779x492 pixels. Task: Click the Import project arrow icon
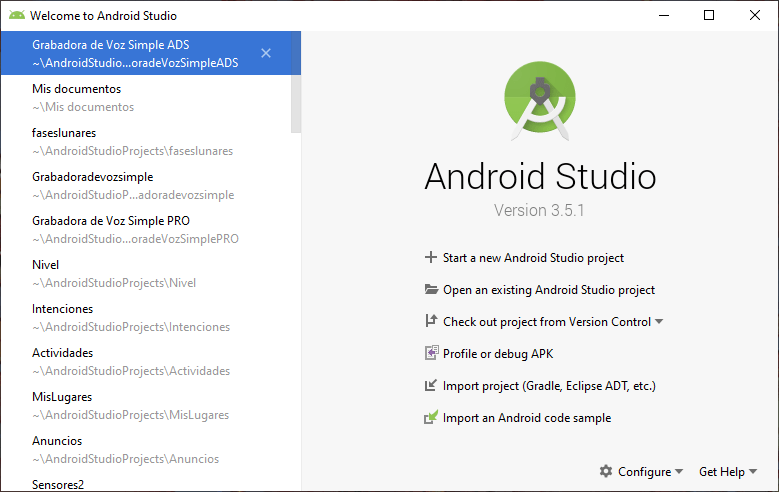coord(431,386)
